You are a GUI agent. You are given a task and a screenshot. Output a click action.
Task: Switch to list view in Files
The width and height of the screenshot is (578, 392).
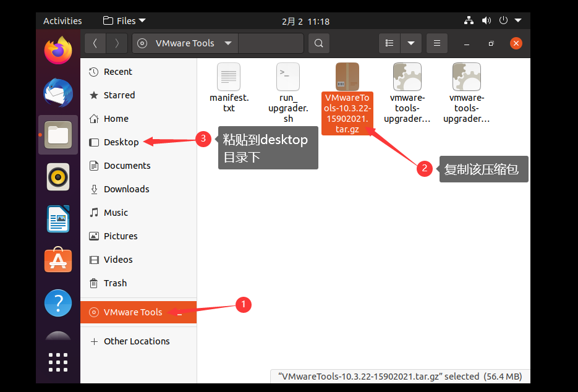pos(389,43)
